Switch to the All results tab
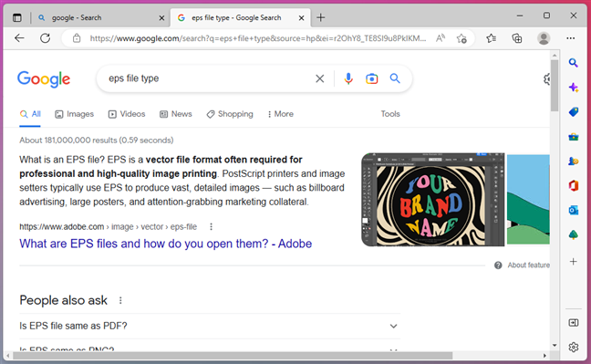This screenshot has height=364, width=591. pyautogui.click(x=30, y=114)
